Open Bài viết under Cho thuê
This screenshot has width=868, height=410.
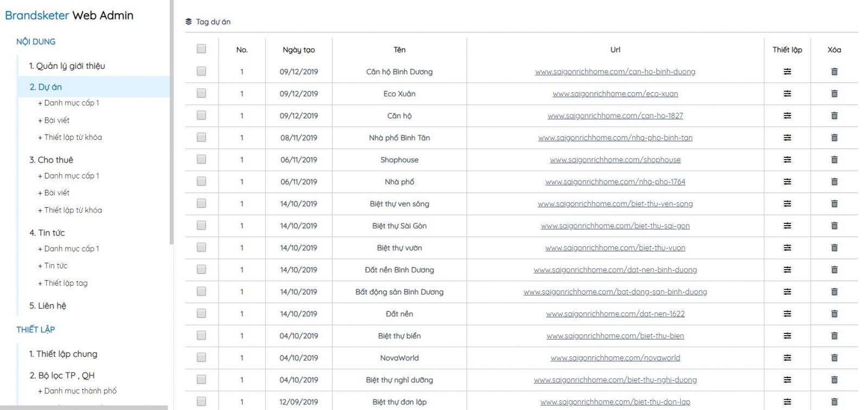(x=54, y=193)
